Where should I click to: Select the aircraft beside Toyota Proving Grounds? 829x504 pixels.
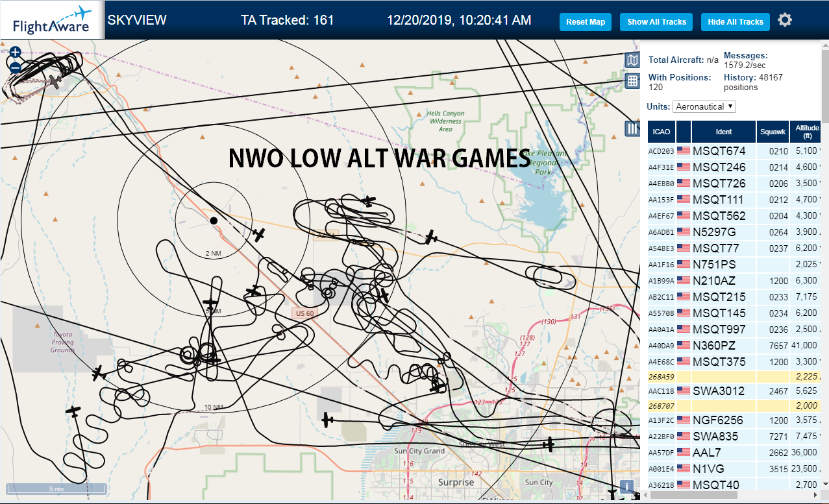coord(99,374)
